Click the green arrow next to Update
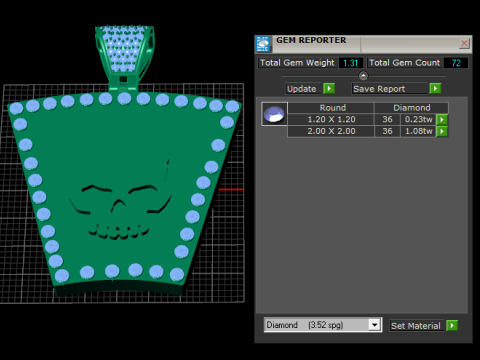Viewport: 480px width, 360px height. [x=329, y=89]
